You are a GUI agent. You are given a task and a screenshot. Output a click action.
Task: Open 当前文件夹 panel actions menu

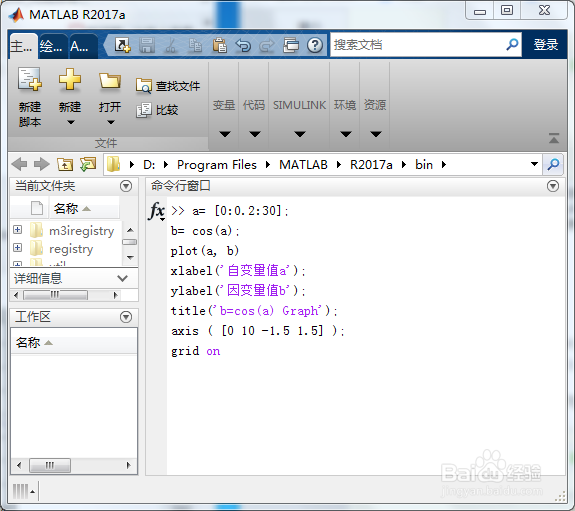[x=126, y=186]
